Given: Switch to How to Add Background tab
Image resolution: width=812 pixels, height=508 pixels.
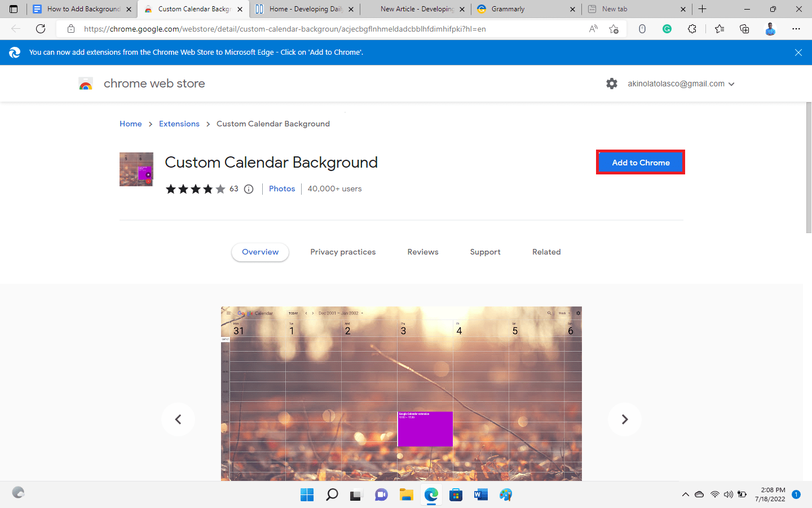Looking at the screenshot, I should tap(82, 9).
